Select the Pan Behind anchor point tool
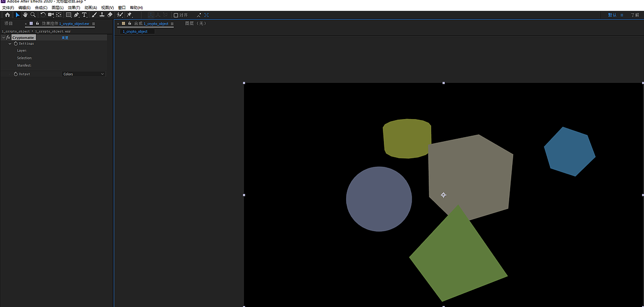 coord(59,15)
